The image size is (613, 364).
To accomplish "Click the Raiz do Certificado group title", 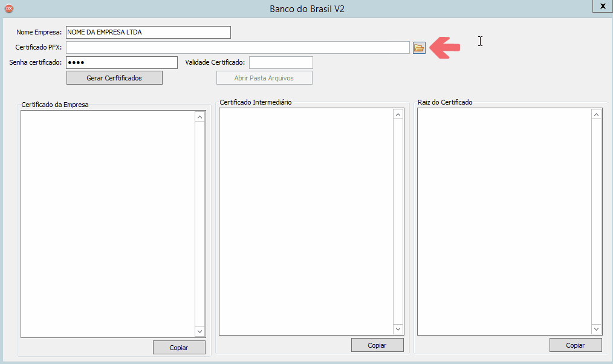I will [x=445, y=102].
